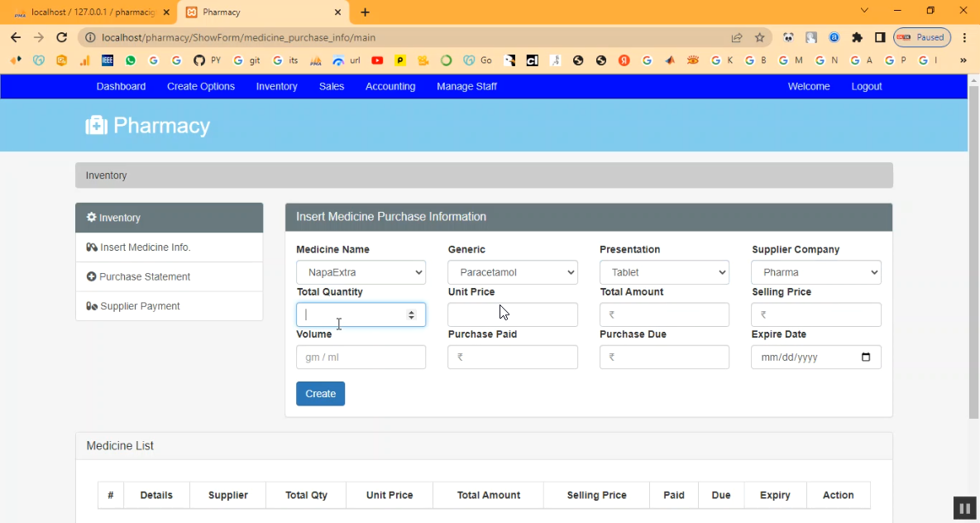Open the GitHub bookmark icon

coord(198,60)
